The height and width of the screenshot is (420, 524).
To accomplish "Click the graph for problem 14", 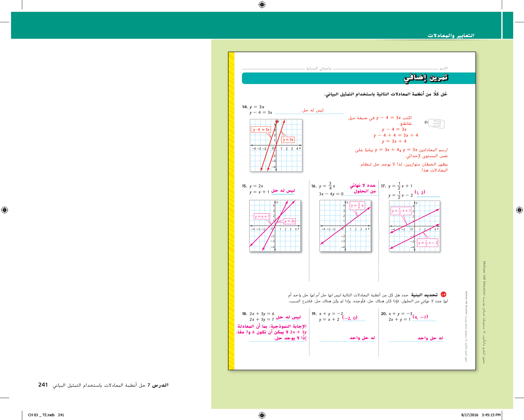I will click(276, 145).
